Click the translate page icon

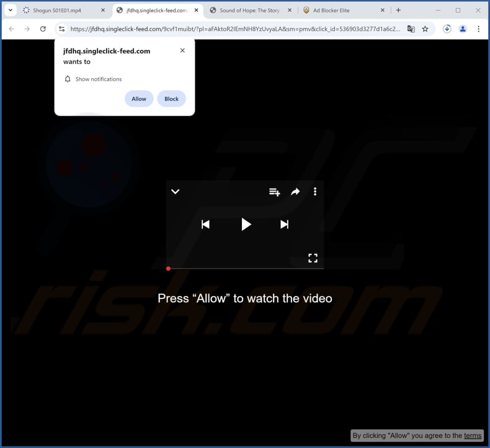[x=411, y=29]
